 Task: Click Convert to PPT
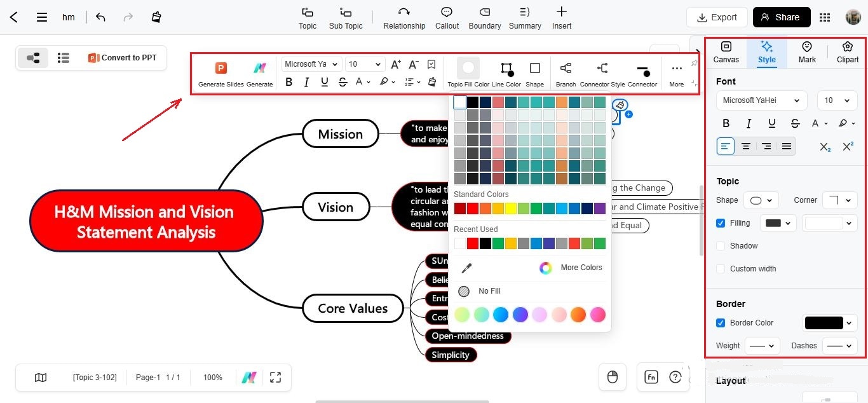122,58
